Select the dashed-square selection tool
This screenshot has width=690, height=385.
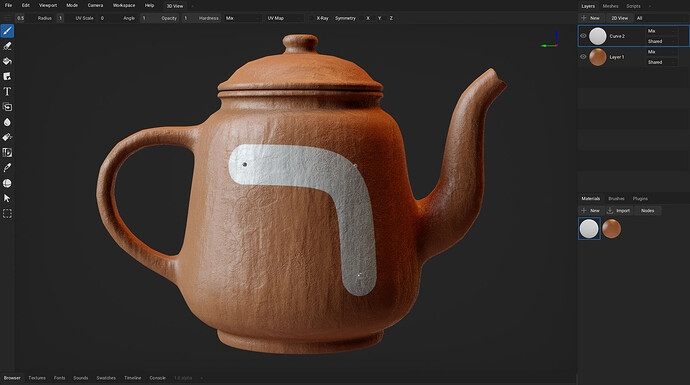[7, 214]
